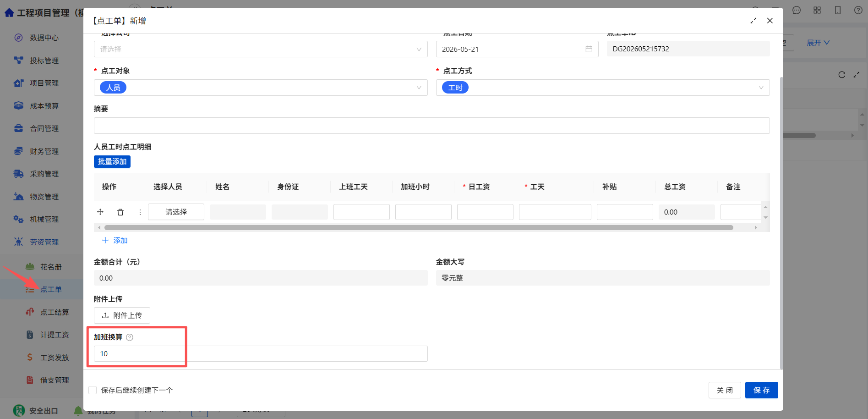Click the delete row trash icon
Viewport: 868px width, 419px height.
120,212
